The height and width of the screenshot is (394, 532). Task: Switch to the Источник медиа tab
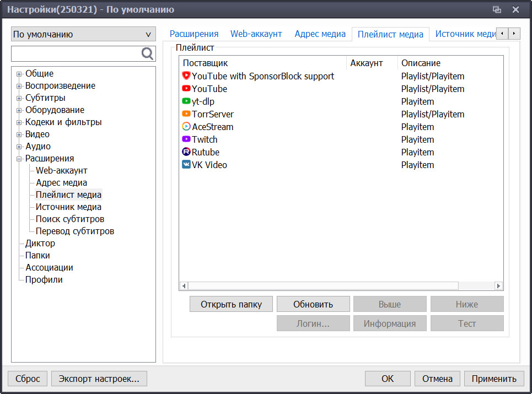pos(465,34)
